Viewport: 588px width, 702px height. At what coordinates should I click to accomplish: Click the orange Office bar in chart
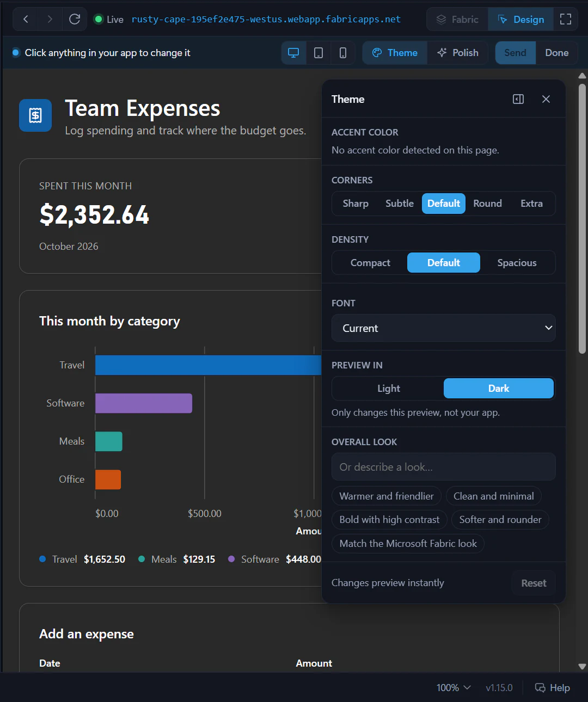[108, 479]
